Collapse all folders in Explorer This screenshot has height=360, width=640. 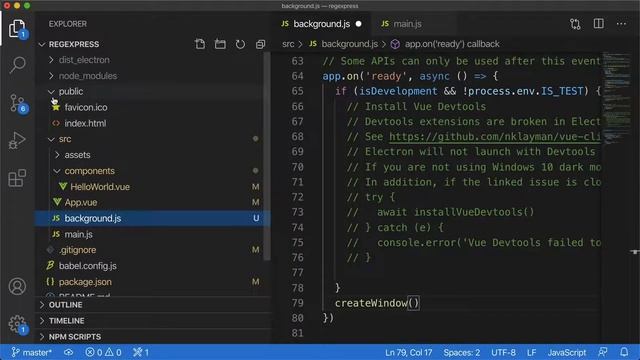coord(260,44)
